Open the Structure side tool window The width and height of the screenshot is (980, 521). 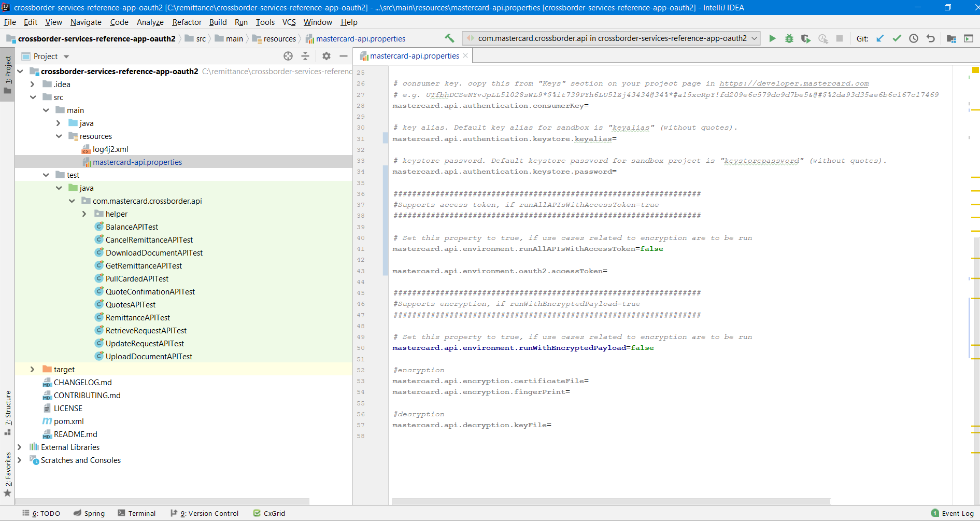point(8,413)
